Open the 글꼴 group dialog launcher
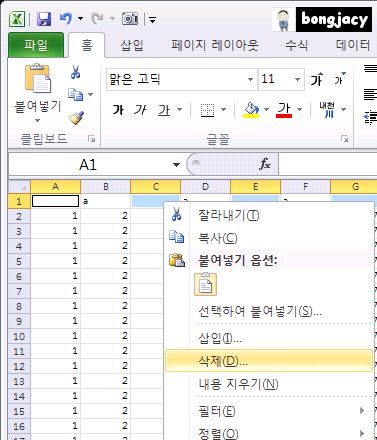This screenshot has height=440, width=377. coord(345,139)
